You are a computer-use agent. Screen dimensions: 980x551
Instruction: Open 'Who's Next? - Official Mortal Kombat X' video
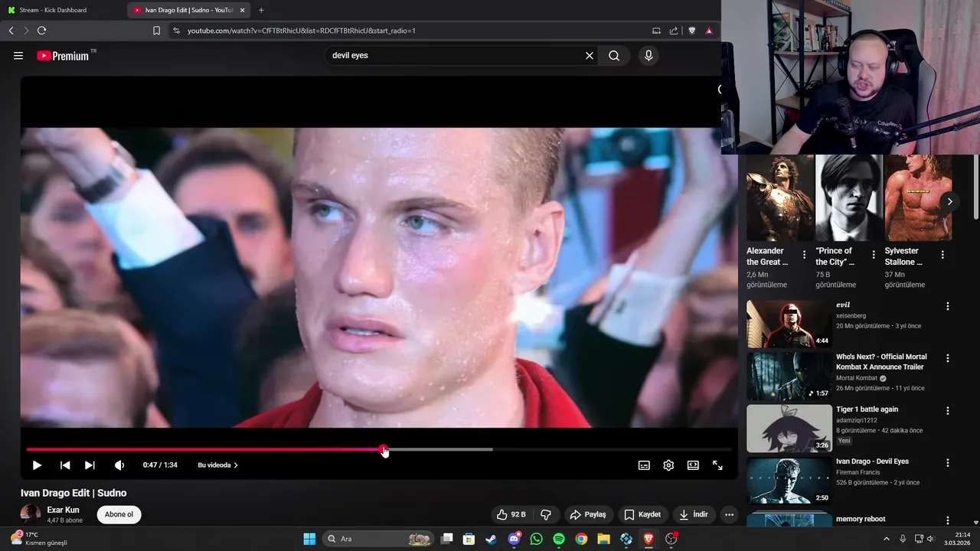click(x=881, y=362)
